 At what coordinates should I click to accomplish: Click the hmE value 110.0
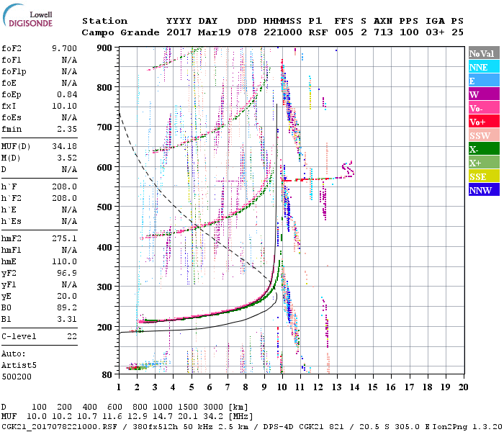(64, 261)
